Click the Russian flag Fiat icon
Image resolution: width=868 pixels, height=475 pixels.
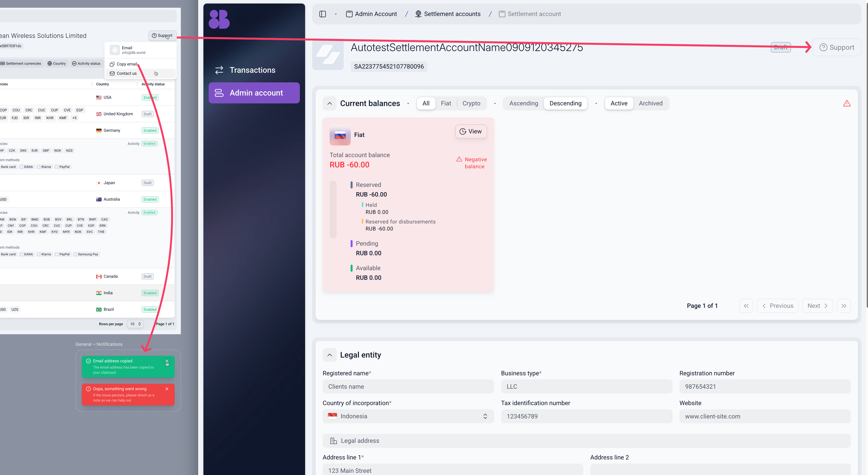(x=340, y=135)
